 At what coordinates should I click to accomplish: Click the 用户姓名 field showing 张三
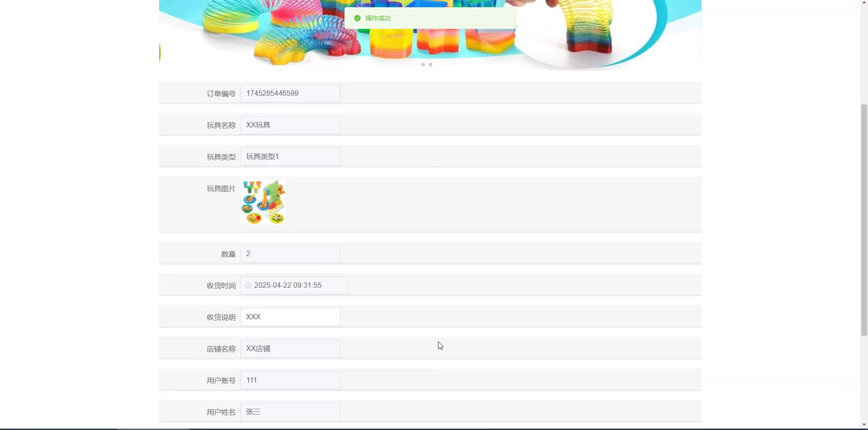point(290,412)
